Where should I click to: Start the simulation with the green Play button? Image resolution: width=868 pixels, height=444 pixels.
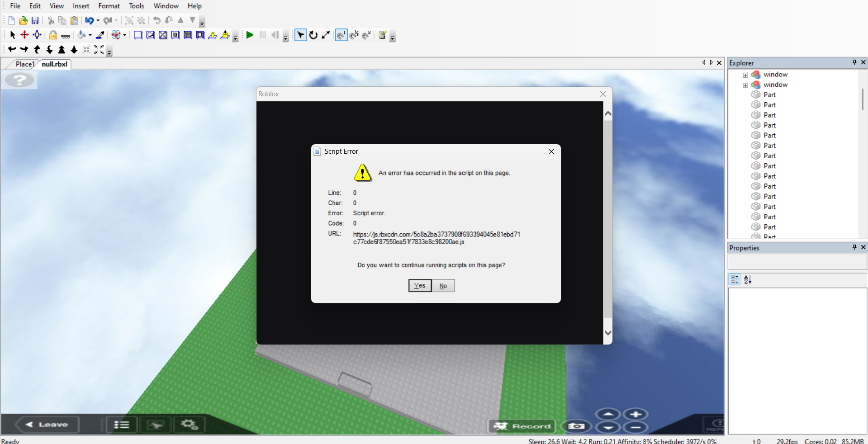250,35
